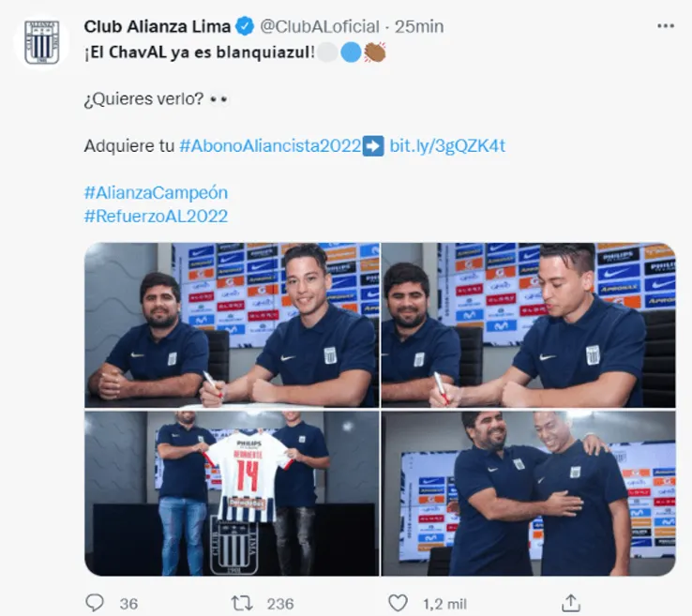Viewport: 692px width, 616px height.
Task: Click the retweet arrows icon
Action: [242, 603]
